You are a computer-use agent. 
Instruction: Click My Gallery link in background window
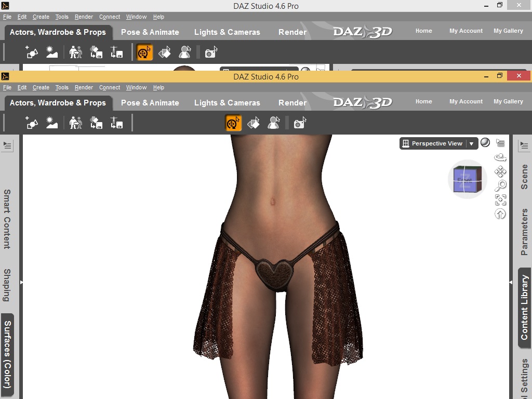coord(508,31)
